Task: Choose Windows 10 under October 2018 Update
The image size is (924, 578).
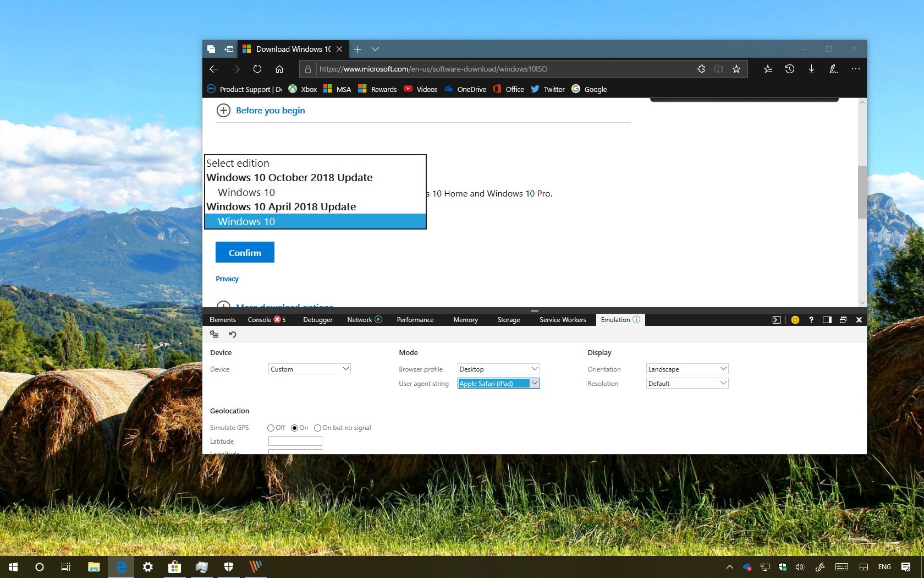Action: pos(315,192)
